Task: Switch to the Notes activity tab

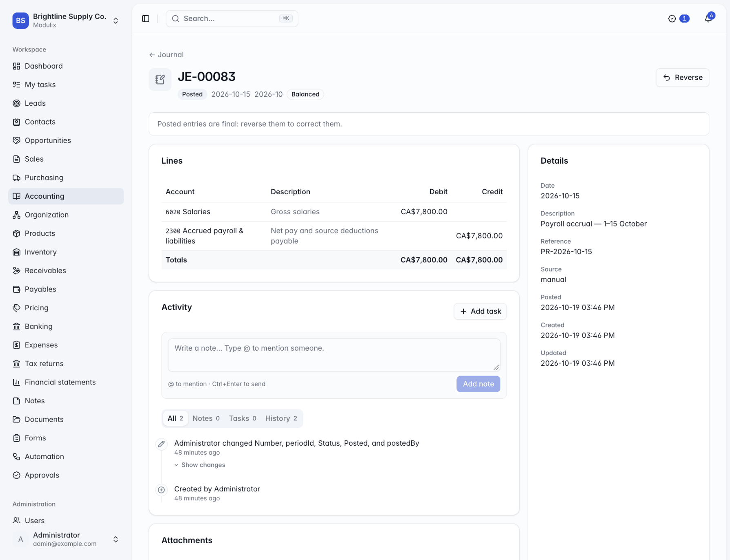Action: tap(206, 418)
